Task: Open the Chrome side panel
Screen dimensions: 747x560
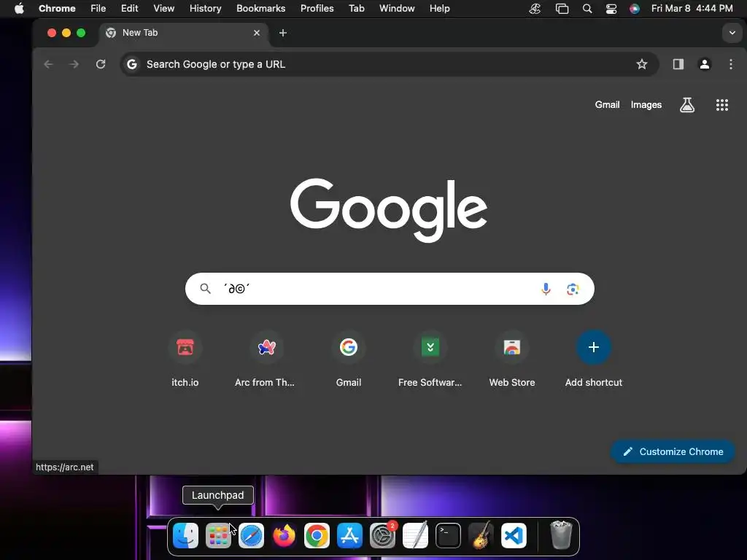Action: [678, 64]
